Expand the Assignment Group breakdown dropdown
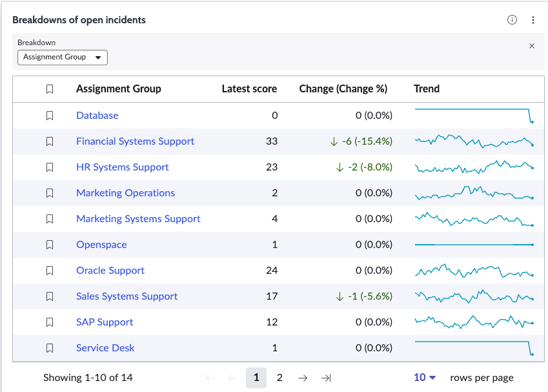The image size is (548, 392). [63, 57]
